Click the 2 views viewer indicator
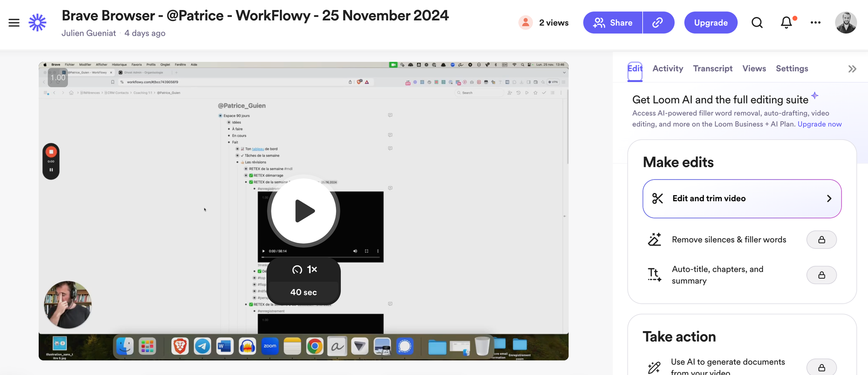Screen dimensions: 868x375 point(544,23)
